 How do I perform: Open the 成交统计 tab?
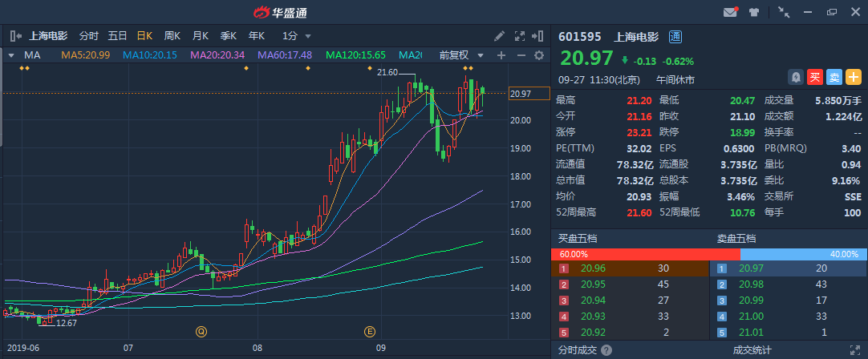[752, 350]
